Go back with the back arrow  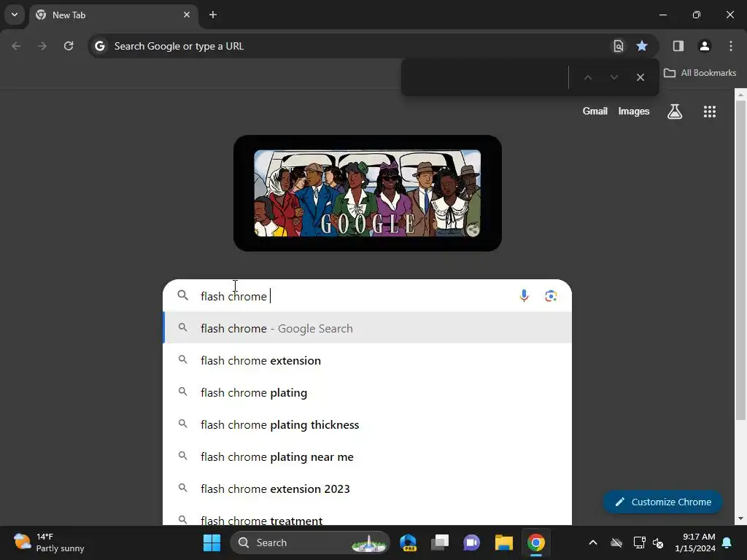pos(16,46)
